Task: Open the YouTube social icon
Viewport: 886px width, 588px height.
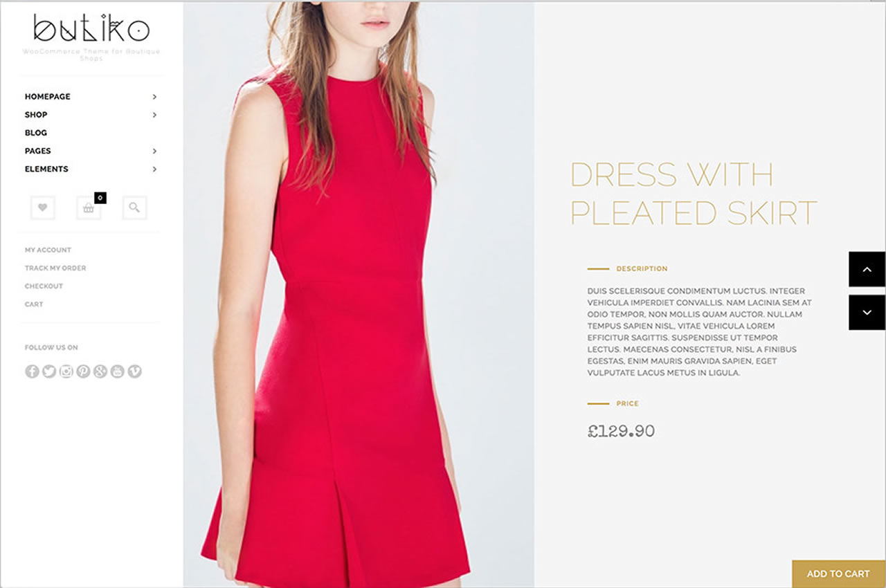Action: 118,371
